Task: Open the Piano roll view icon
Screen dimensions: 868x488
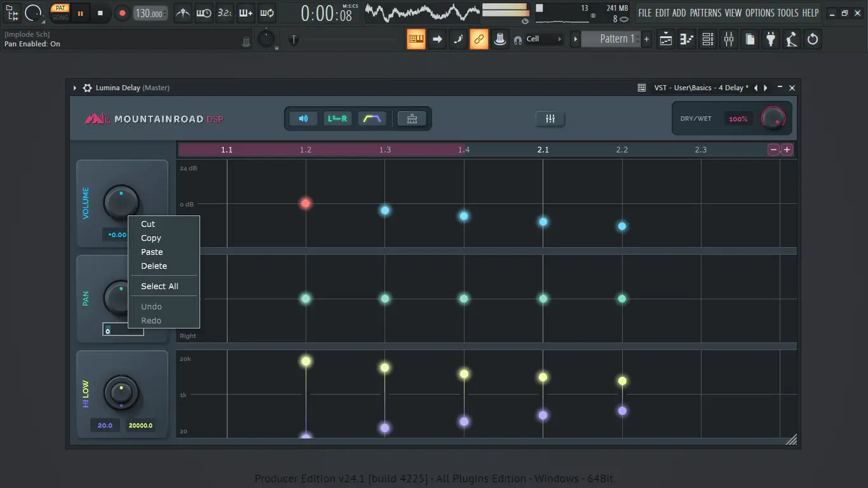Action: click(x=687, y=39)
